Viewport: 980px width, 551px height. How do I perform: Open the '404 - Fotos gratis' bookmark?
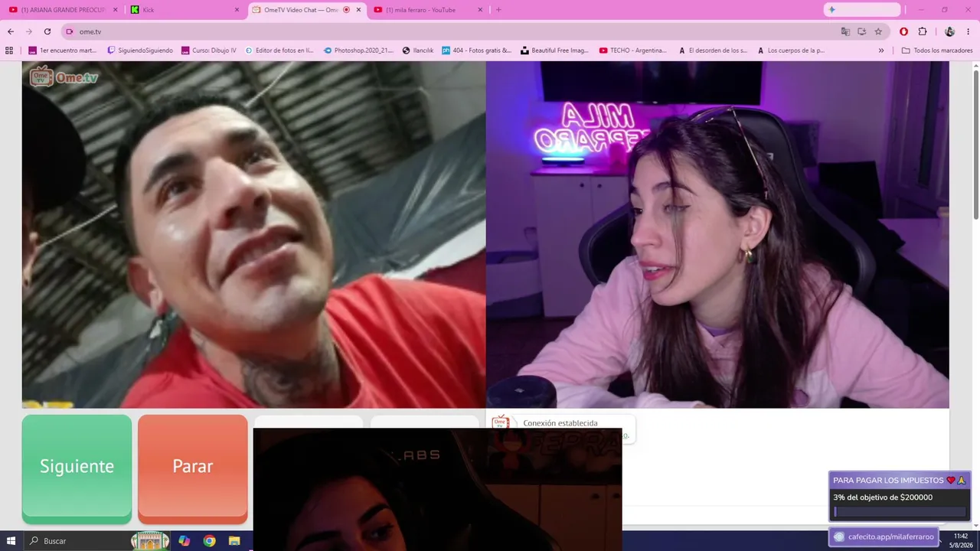(x=476, y=51)
